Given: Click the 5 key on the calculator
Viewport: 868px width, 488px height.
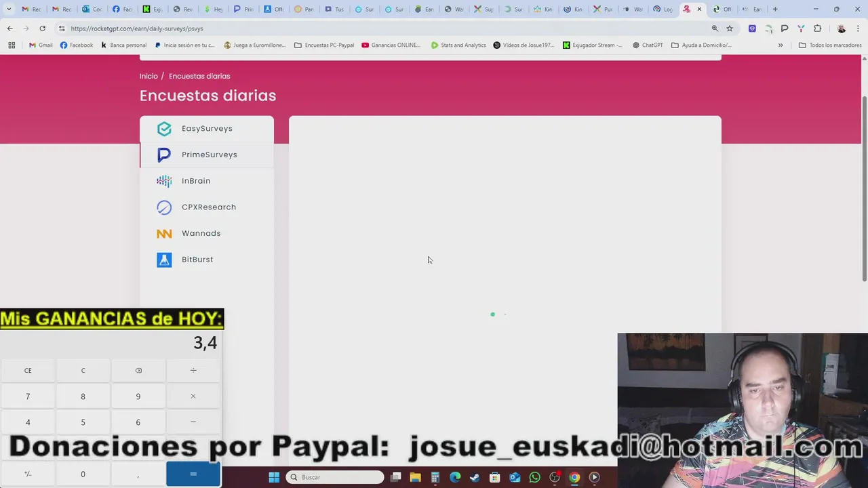Looking at the screenshot, I should pos(83,422).
